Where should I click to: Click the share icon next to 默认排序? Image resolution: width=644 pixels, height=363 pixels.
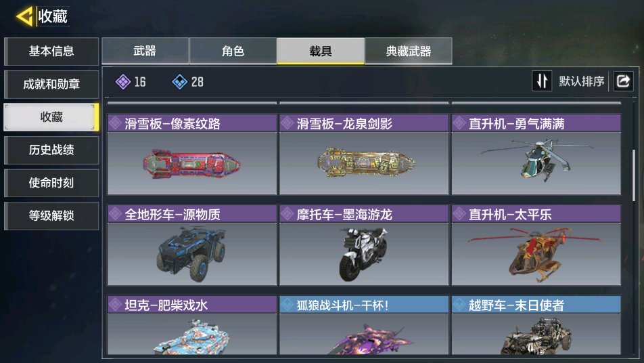tap(623, 81)
